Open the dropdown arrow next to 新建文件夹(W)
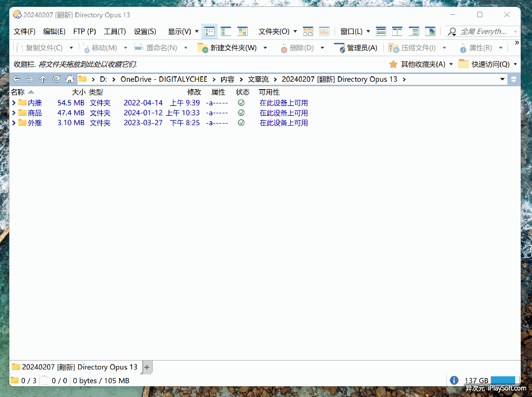Viewport: 532px width, 397px height. click(265, 48)
